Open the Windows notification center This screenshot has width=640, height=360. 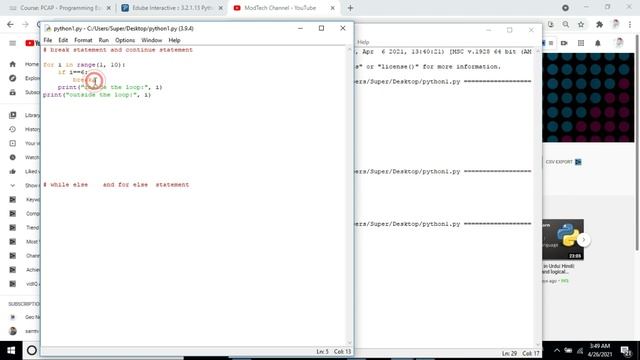(626, 350)
